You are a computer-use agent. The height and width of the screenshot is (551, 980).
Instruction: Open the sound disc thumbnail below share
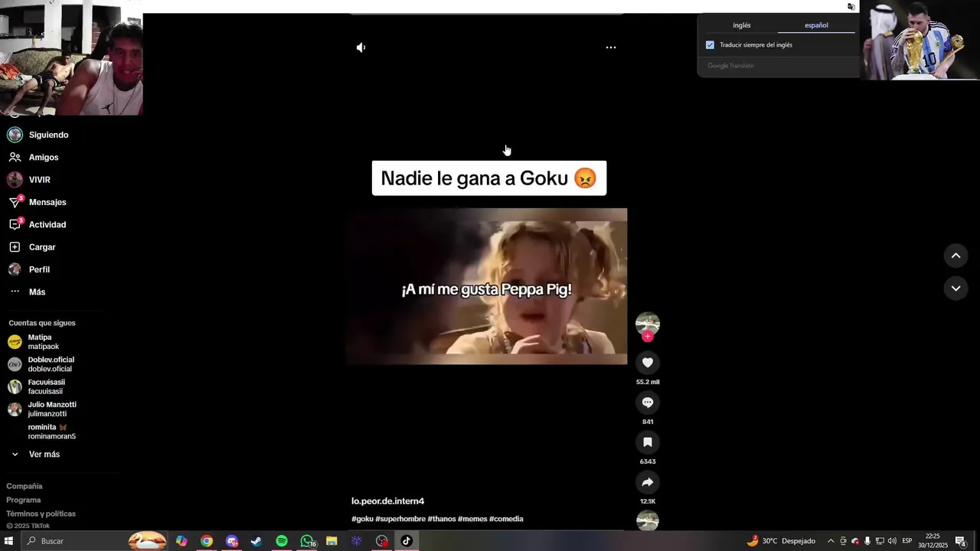click(648, 520)
